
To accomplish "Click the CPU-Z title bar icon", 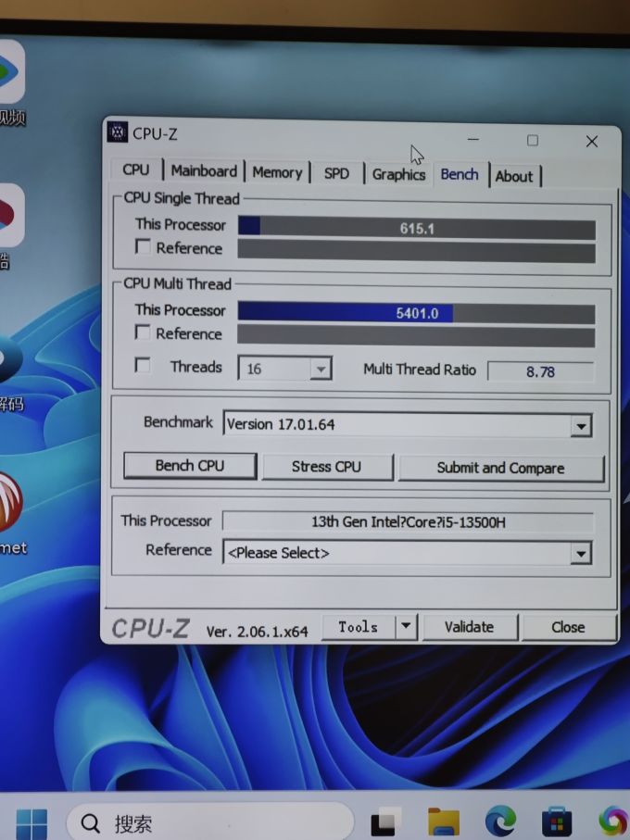I will tap(117, 132).
